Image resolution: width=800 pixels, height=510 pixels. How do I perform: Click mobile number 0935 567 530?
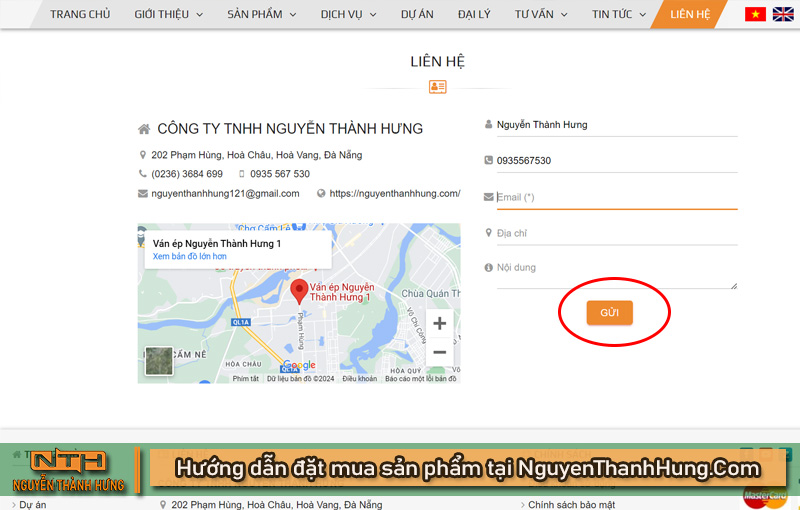coord(280,174)
